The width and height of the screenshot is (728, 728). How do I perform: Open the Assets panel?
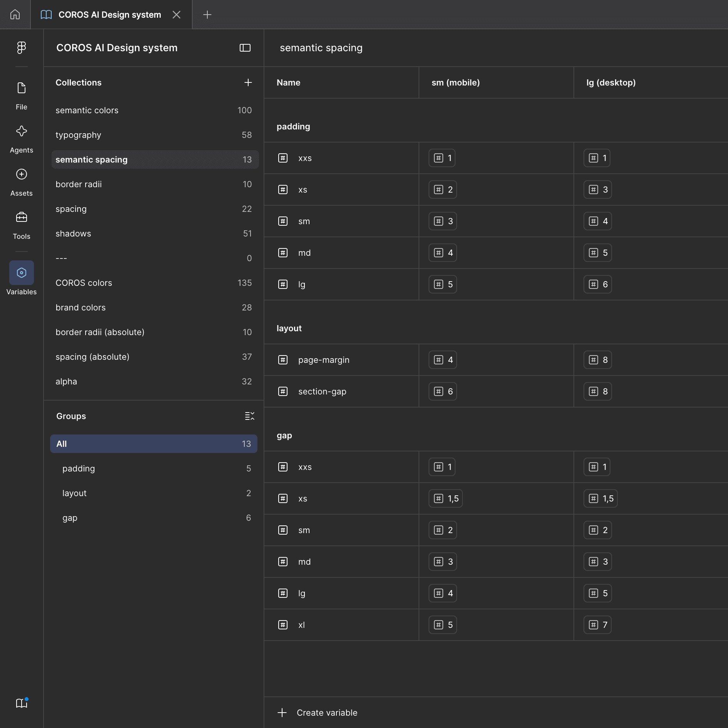pyautogui.click(x=22, y=182)
